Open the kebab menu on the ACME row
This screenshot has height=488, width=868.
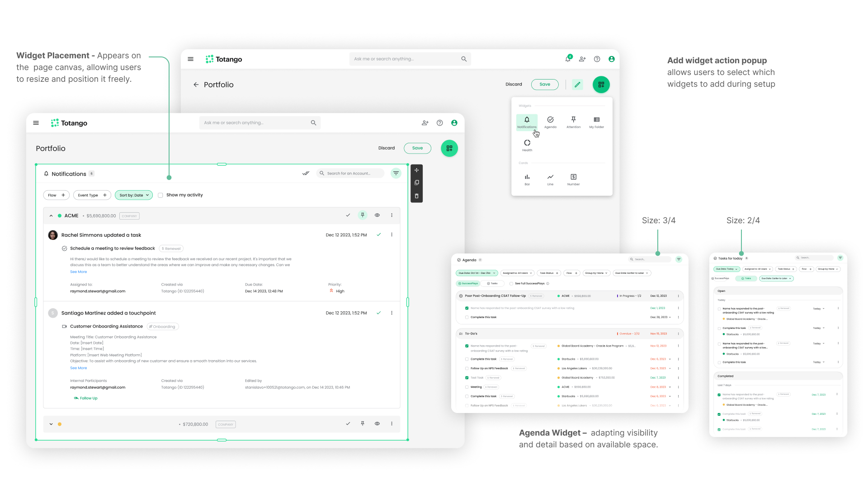tap(392, 215)
